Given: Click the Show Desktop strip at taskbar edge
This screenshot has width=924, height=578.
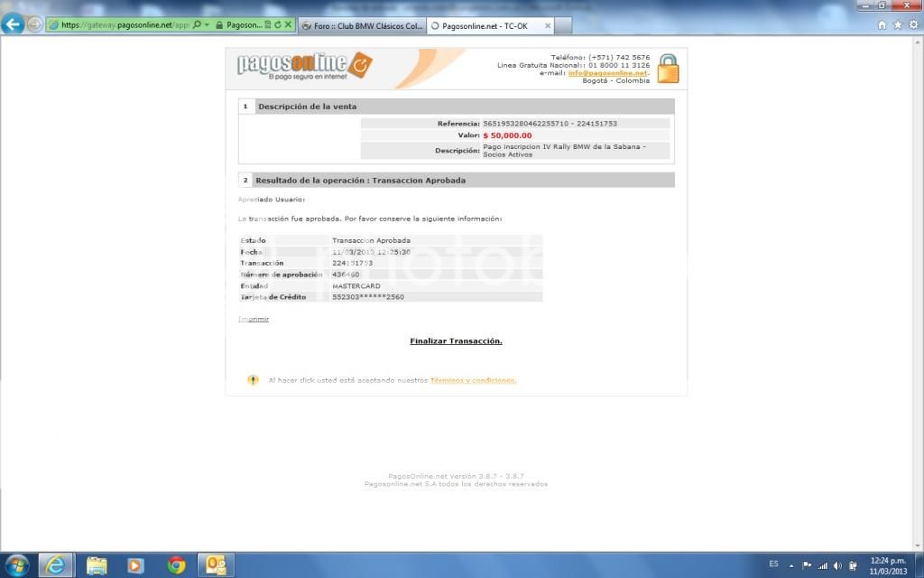Looking at the screenshot, I should pyautogui.click(x=919, y=565).
